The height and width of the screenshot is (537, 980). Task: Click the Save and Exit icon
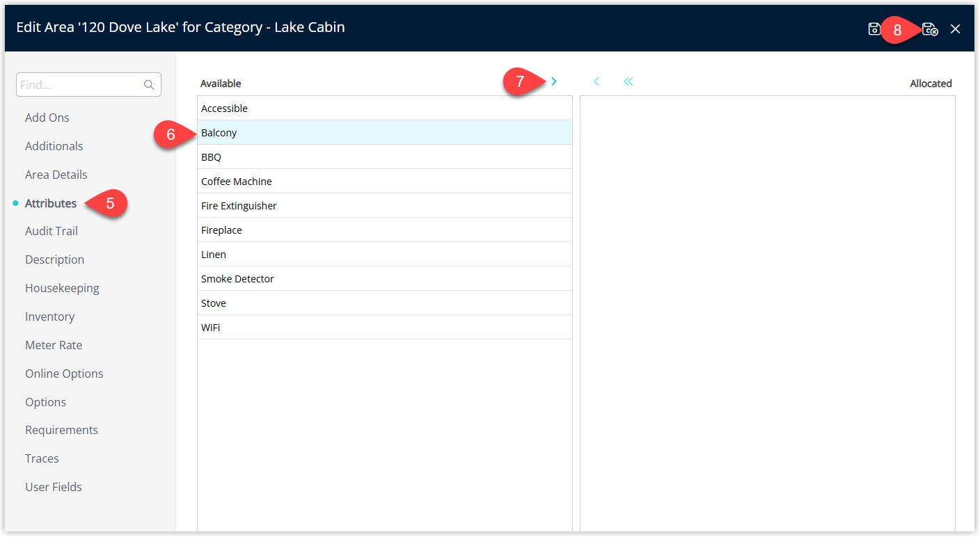tap(930, 29)
